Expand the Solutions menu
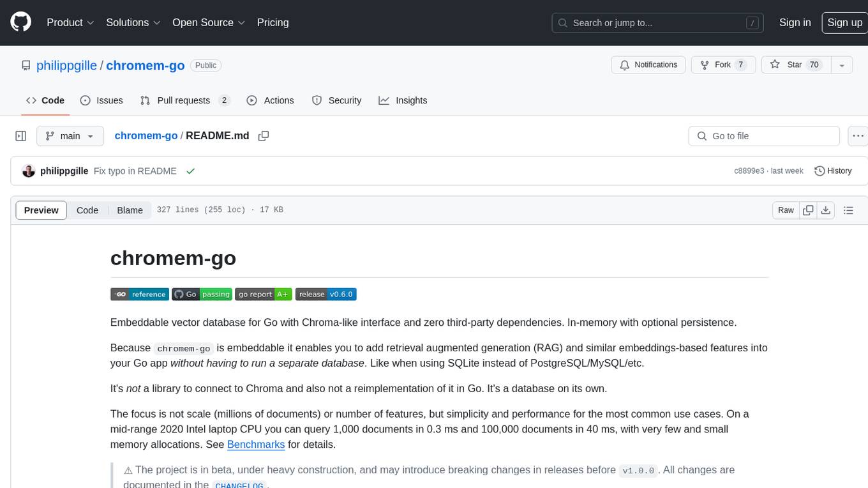Screen dimensions: 868x488 (133, 22)
